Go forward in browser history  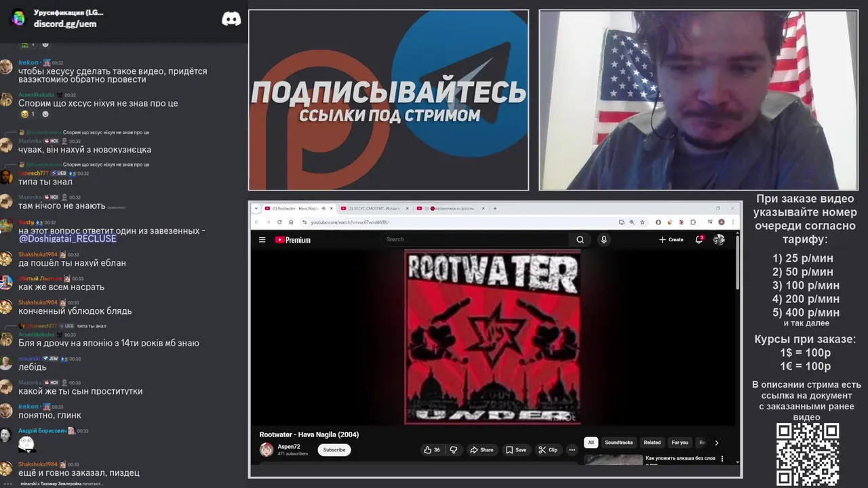pyautogui.click(x=268, y=222)
